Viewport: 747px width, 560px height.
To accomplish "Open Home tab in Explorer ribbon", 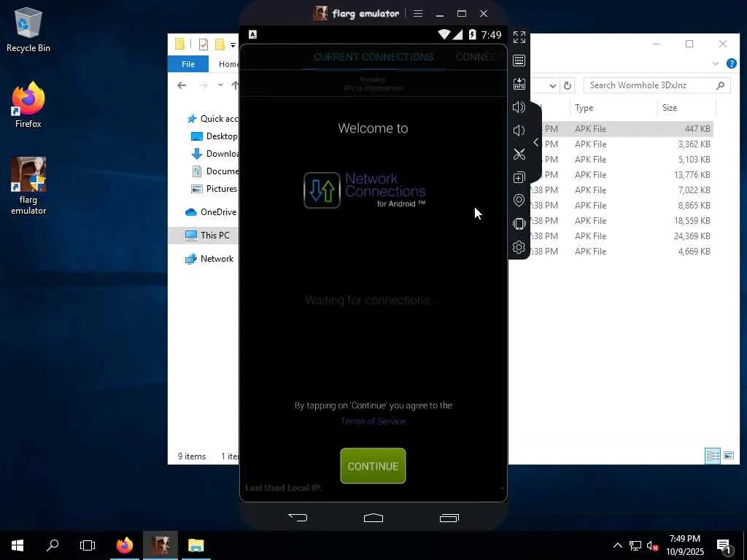I will 228,64.
